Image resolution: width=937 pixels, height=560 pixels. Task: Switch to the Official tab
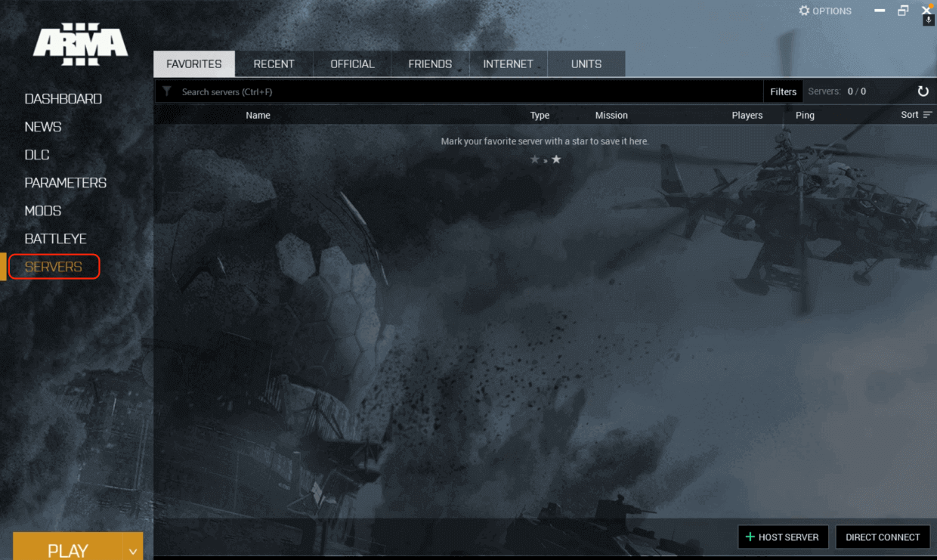[x=352, y=64]
